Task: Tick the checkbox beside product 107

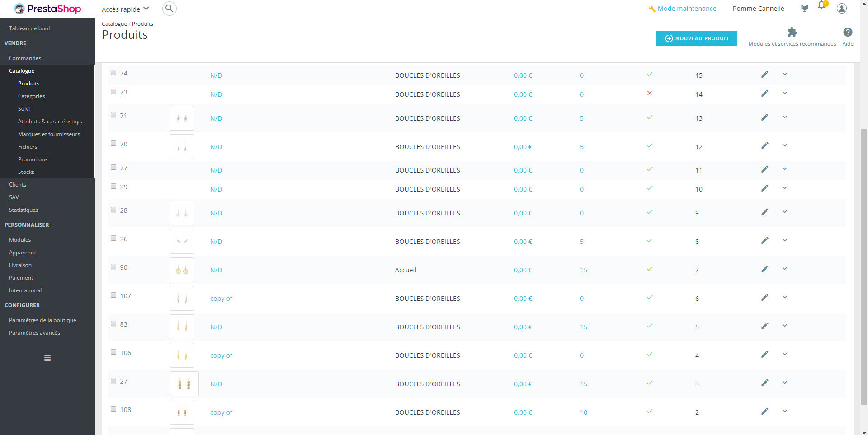Action: click(x=113, y=295)
